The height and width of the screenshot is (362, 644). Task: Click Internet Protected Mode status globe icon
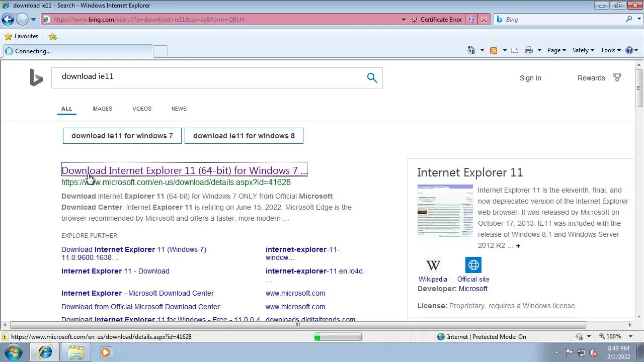click(x=441, y=337)
